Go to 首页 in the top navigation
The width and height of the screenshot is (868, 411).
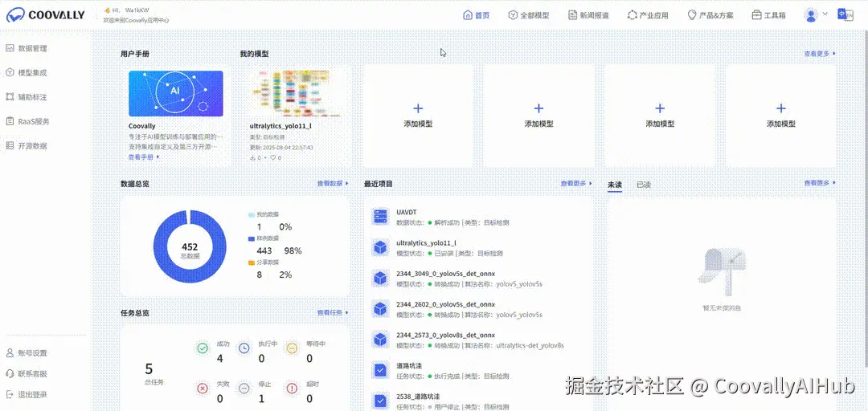point(476,15)
